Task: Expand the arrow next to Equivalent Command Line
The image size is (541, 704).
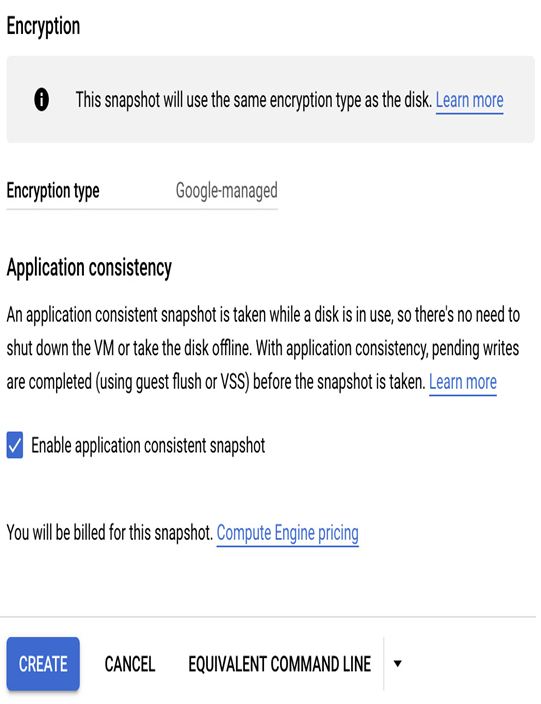Action: coord(397,664)
